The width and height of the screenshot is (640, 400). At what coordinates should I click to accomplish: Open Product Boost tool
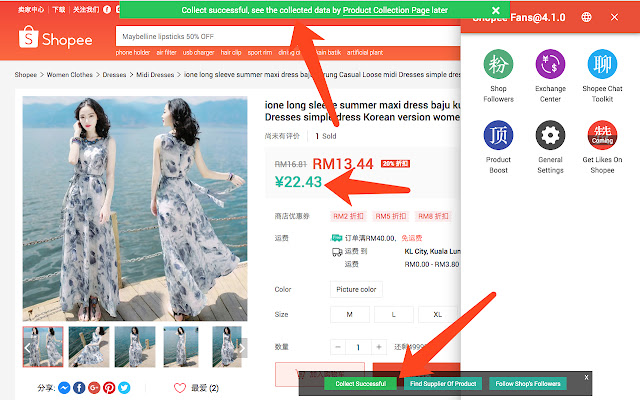(498, 147)
